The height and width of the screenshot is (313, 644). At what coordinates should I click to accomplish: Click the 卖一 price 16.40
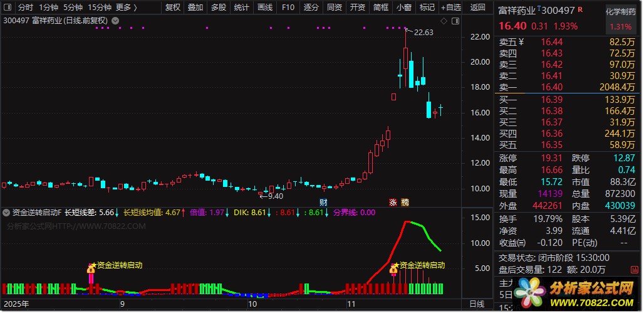(x=551, y=87)
